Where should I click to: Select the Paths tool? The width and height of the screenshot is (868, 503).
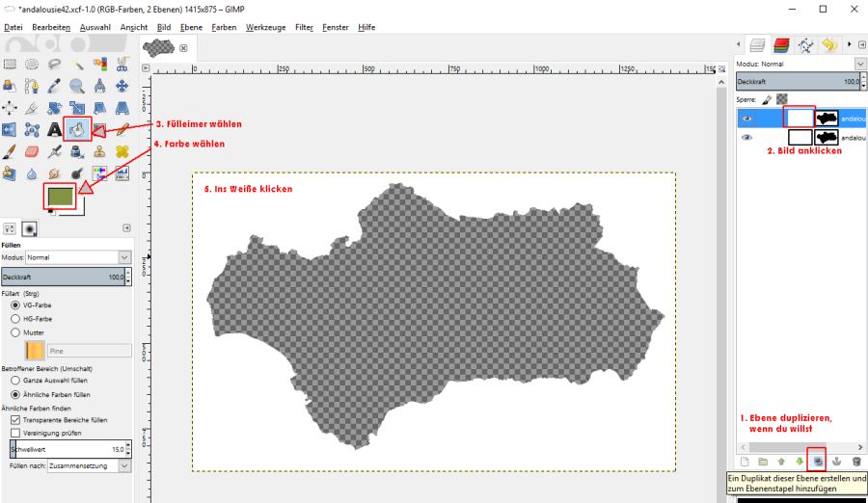32,86
